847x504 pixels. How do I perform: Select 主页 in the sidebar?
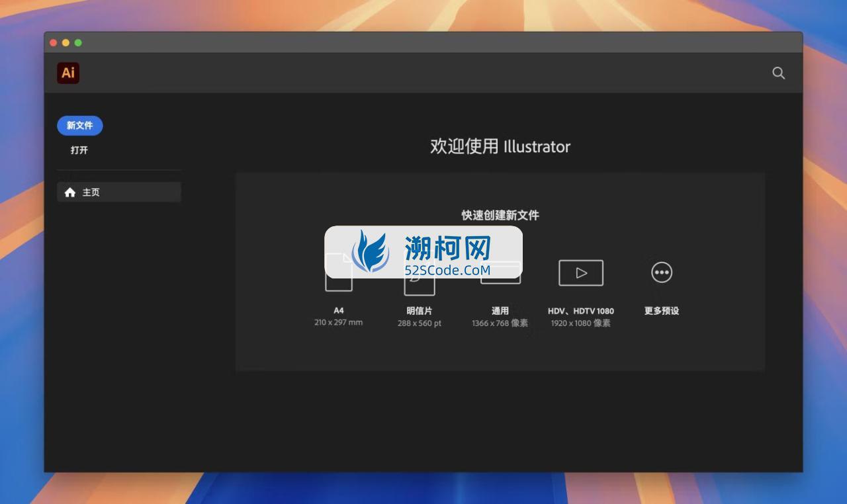pos(119,192)
